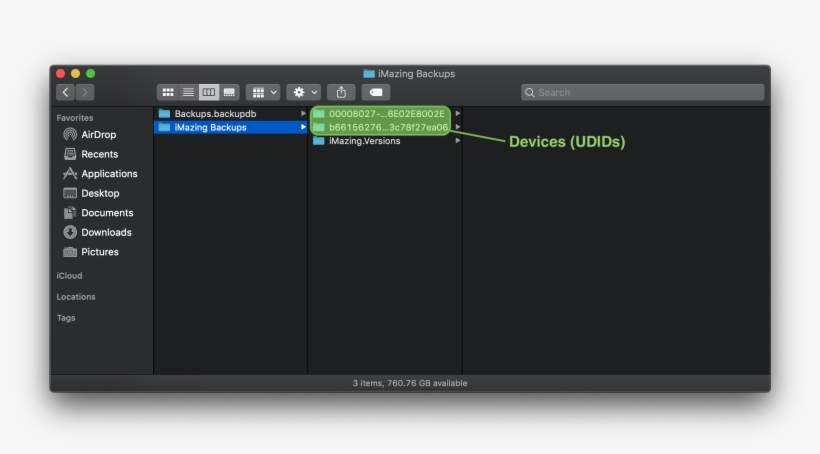The width and height of the screenshot is (820, 454).
Task: Click the Share toolbar button
Action: click(341, 93)
